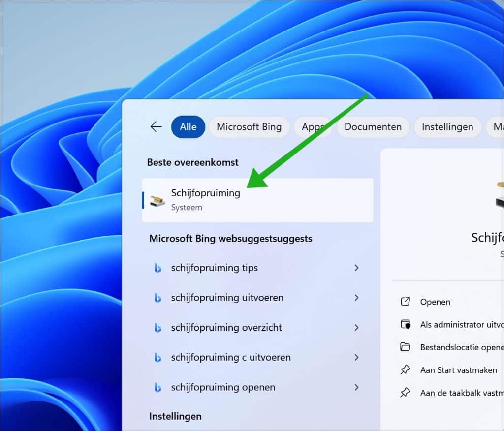Expand chevron for schijfopruiming overzicht
The image size is (504, 431).
[x=356, y=328]
